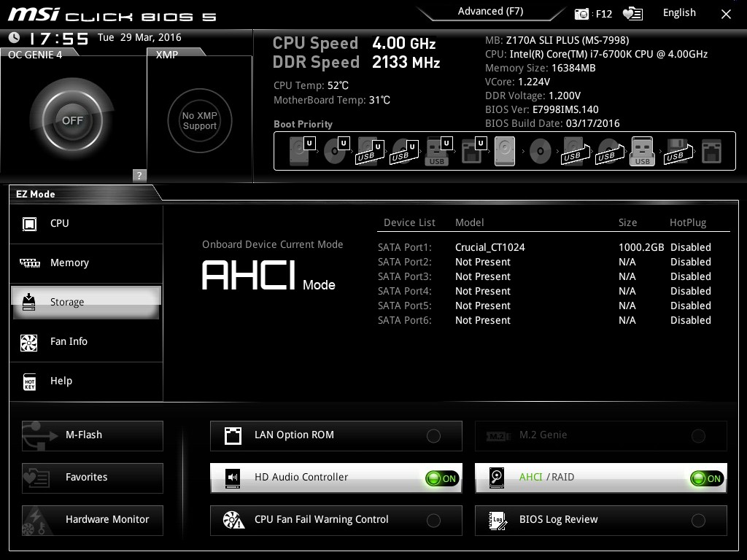The height and width of the screenshot is (560, 747).
Task: Click the Fan Info fan icon
Action: pos(29,342)
